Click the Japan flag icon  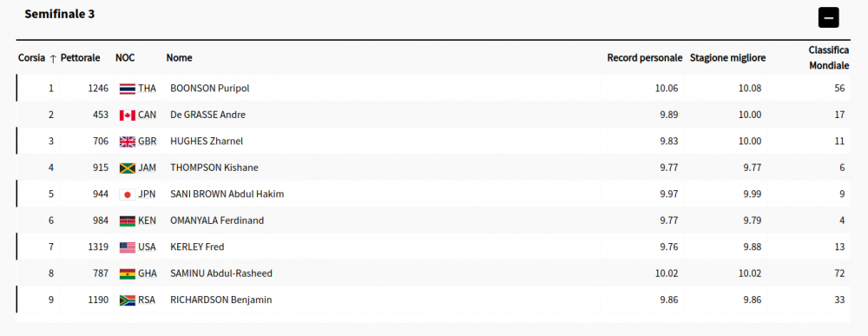[x=128, y=194]
